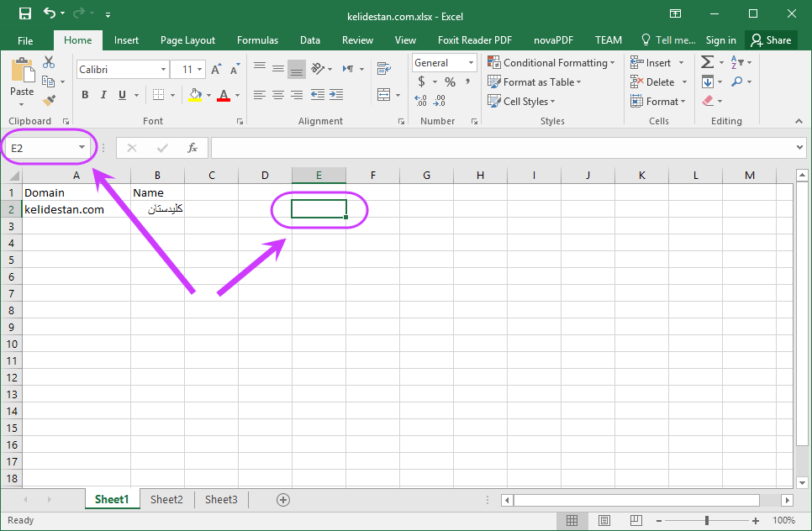Increase font size with the large A

217,69
